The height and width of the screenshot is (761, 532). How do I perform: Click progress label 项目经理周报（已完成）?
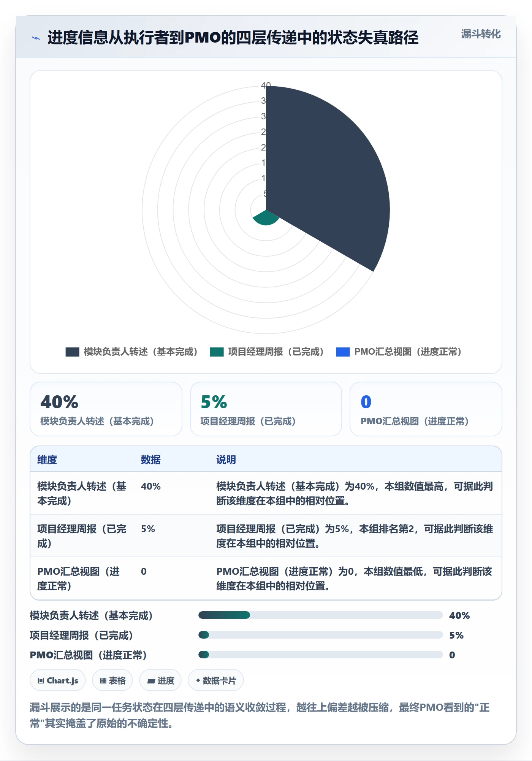click(81, 635)
